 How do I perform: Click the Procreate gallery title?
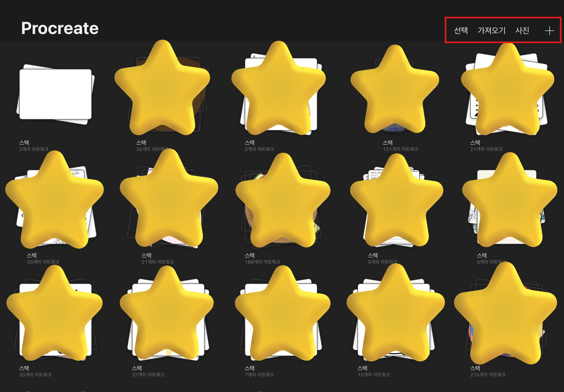[x=60, y=28]
